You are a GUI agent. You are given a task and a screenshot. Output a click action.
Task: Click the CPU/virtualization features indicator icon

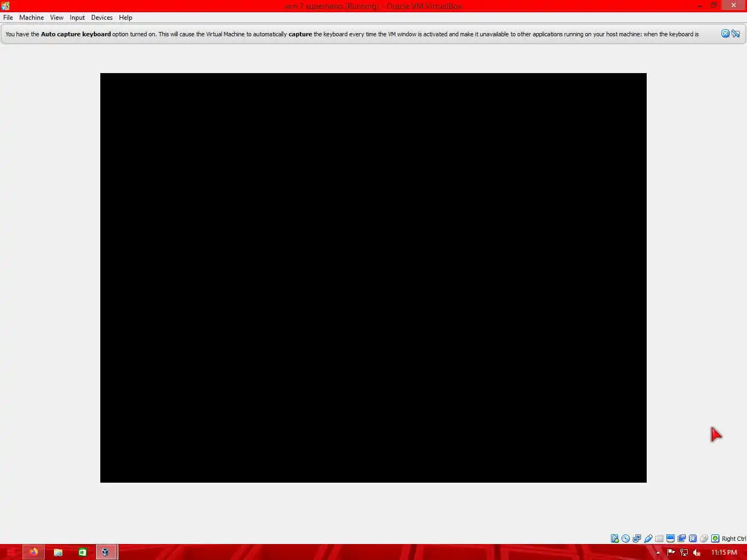[693, 539]
